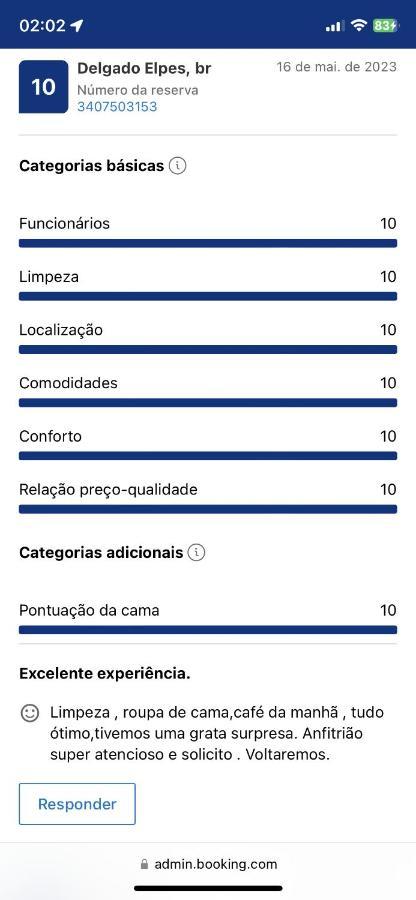Tap the smiley face review icon
Image resolution: width=416 pixels, height=900 pixels.
point(29,713)
